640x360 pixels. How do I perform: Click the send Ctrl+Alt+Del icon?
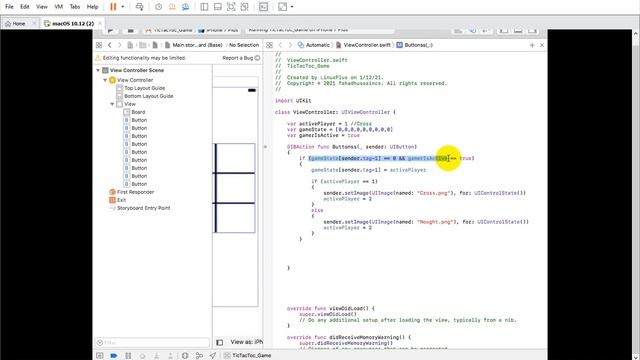[139, 7]
